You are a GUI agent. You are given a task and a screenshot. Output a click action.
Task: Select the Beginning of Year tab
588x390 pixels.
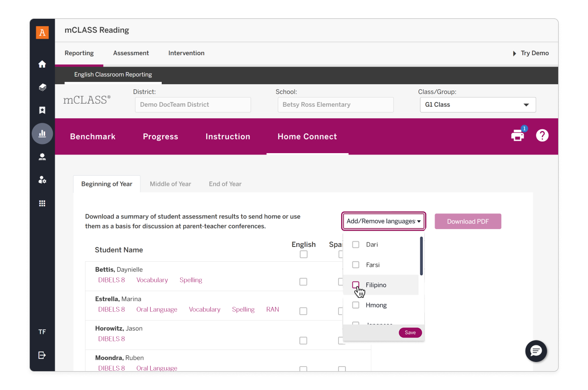click(x=107, y=184)
